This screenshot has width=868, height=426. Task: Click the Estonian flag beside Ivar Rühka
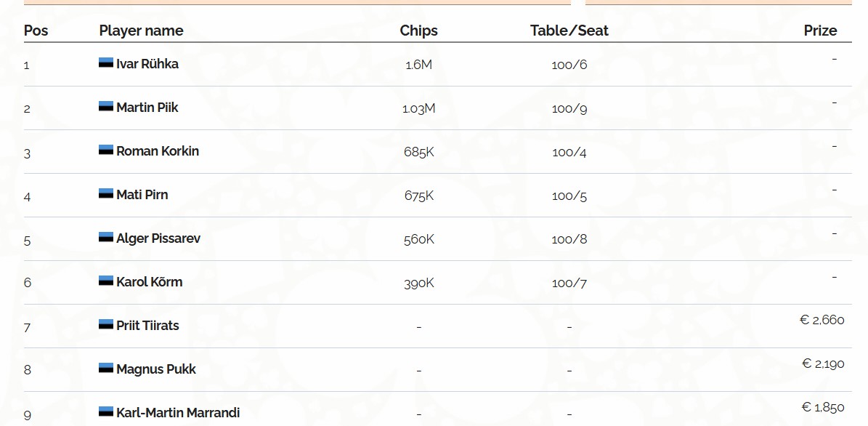pos(106,63)
